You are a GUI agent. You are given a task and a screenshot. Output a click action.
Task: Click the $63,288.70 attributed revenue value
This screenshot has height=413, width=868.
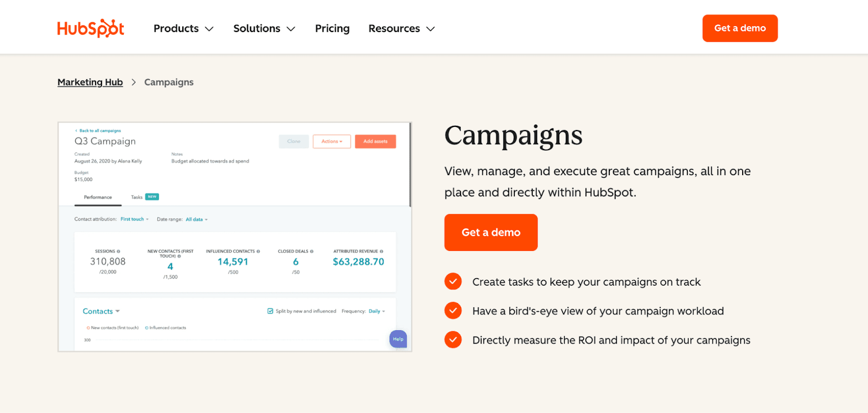pyautogui.click(x=359, y=262)
